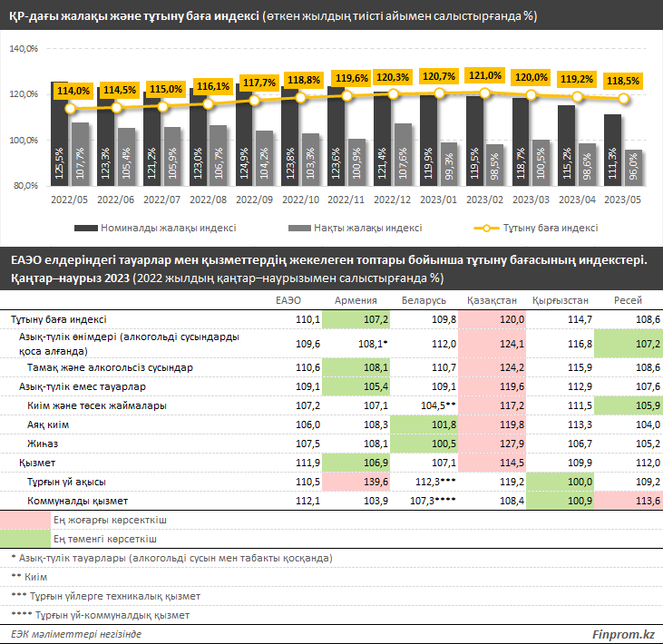Select the 121,0% peak data label
This screenshot has height=644, width=663.
tap(485, 75)
